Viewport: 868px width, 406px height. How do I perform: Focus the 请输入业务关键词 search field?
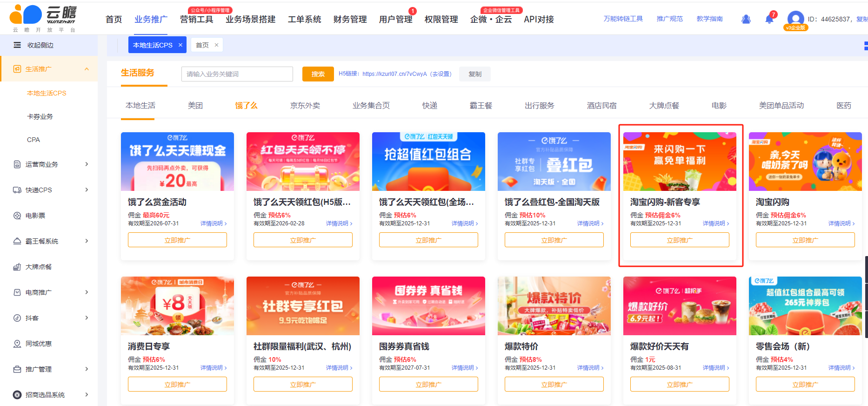(x=237, y=74)
